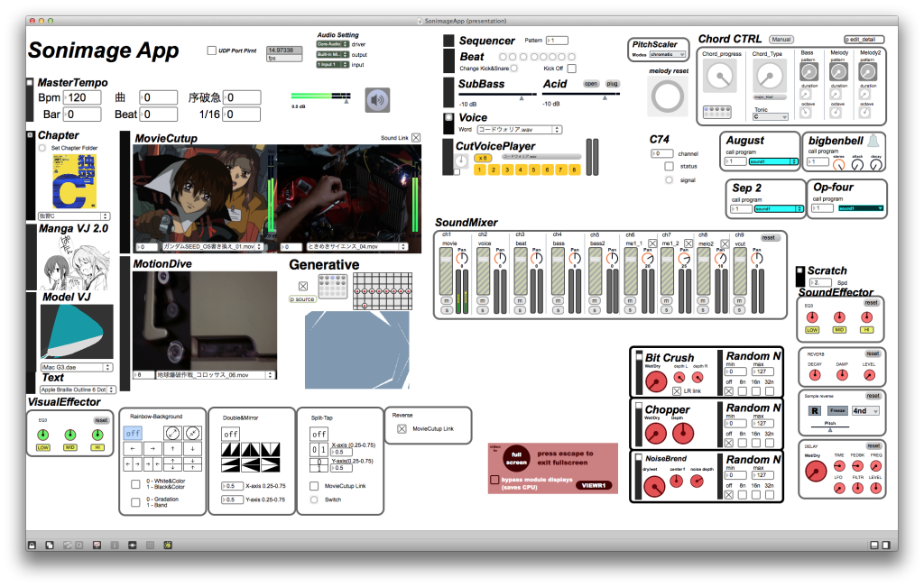Click the audio speaker on/off icon
Image resolution: width=924 pixels, height=587 pixels.
pyautogui.click(x=377, y=99)
